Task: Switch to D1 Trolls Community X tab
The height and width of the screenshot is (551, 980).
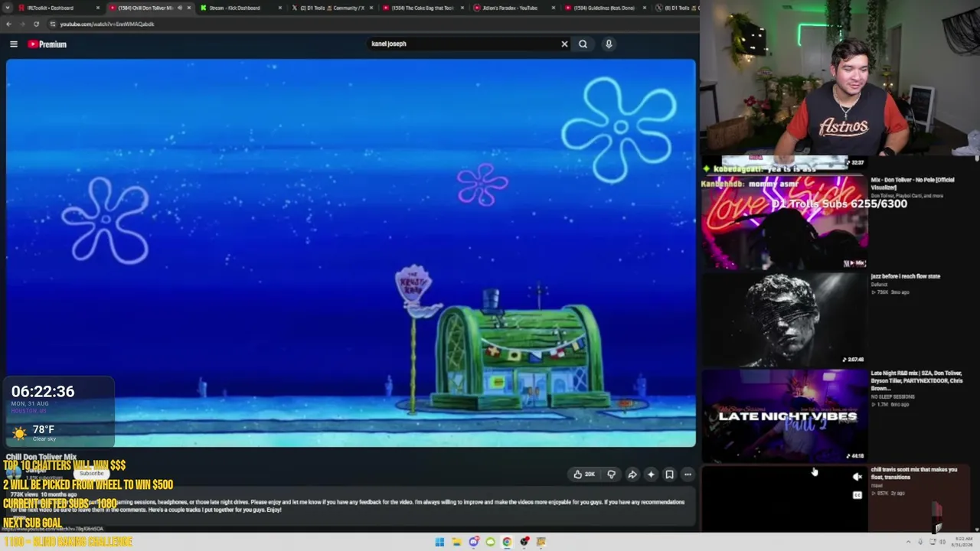Action: tap(332, 8)
